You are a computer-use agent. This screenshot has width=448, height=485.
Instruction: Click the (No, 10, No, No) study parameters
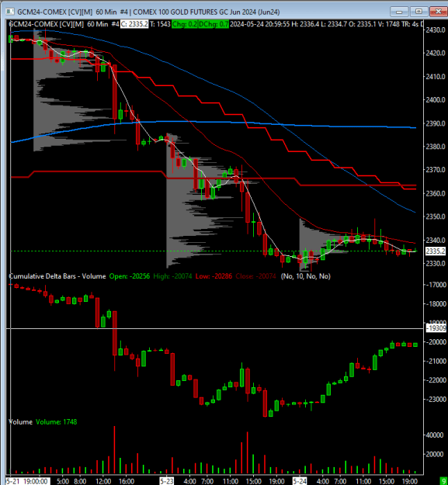click(306, 276)
